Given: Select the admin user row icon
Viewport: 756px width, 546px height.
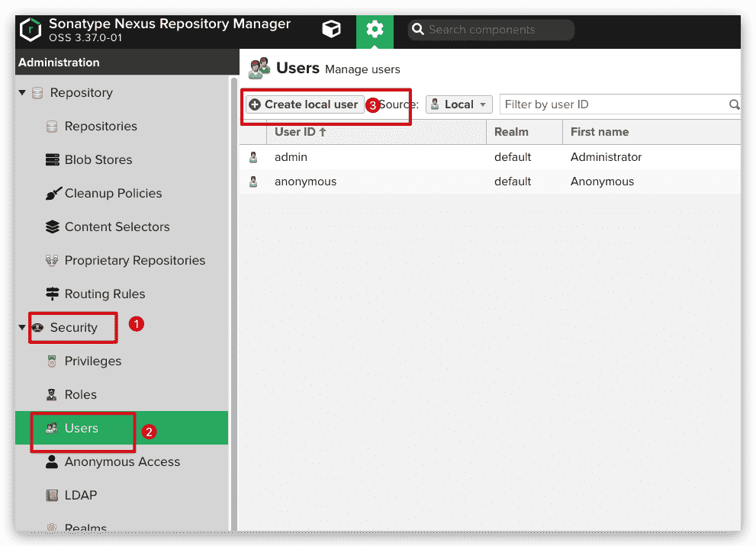Looking at the screenshot, I should pyautogui.click(x=254, y=157).
